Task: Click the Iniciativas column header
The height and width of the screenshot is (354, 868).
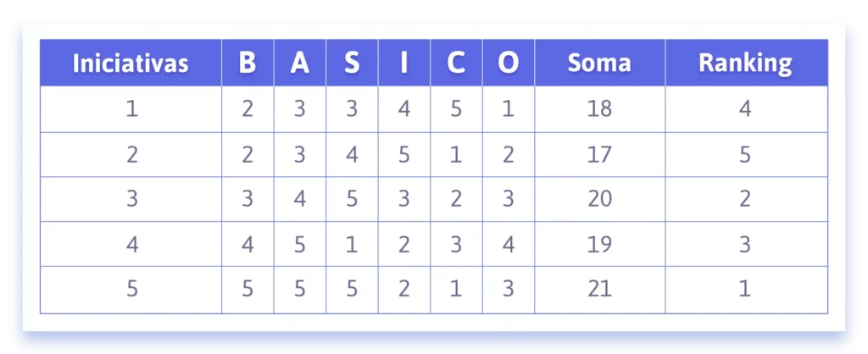Action: [131, 64]
